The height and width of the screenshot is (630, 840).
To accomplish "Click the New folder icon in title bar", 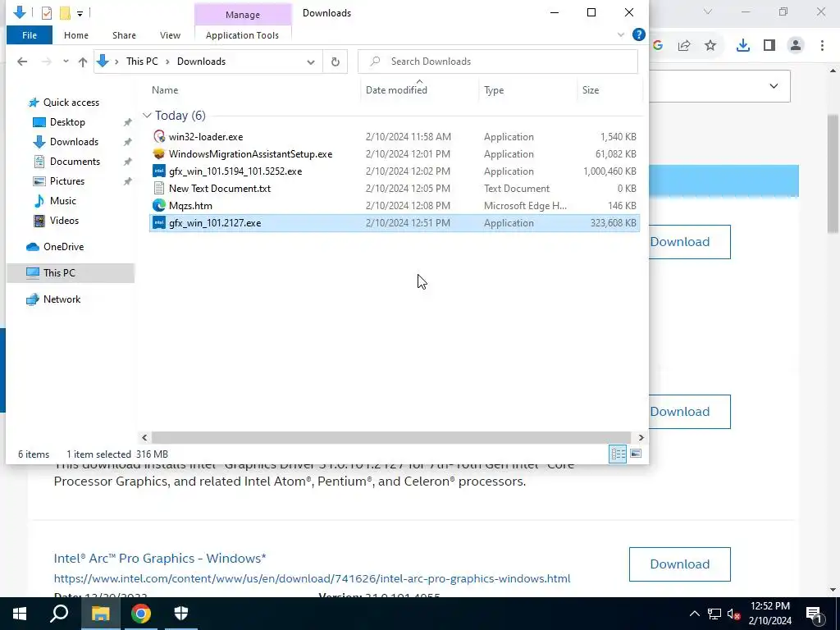I will point(65,12).
